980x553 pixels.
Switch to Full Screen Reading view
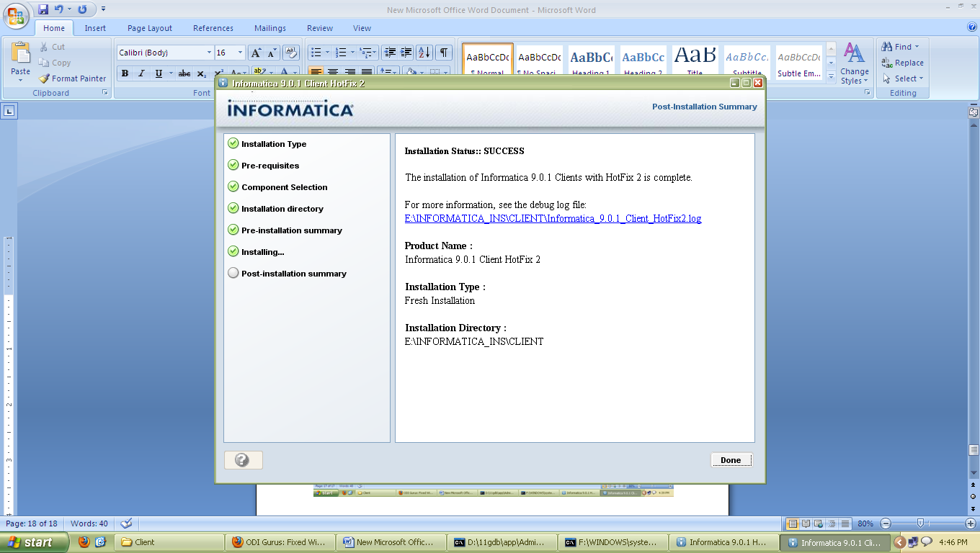coord(806,523)
